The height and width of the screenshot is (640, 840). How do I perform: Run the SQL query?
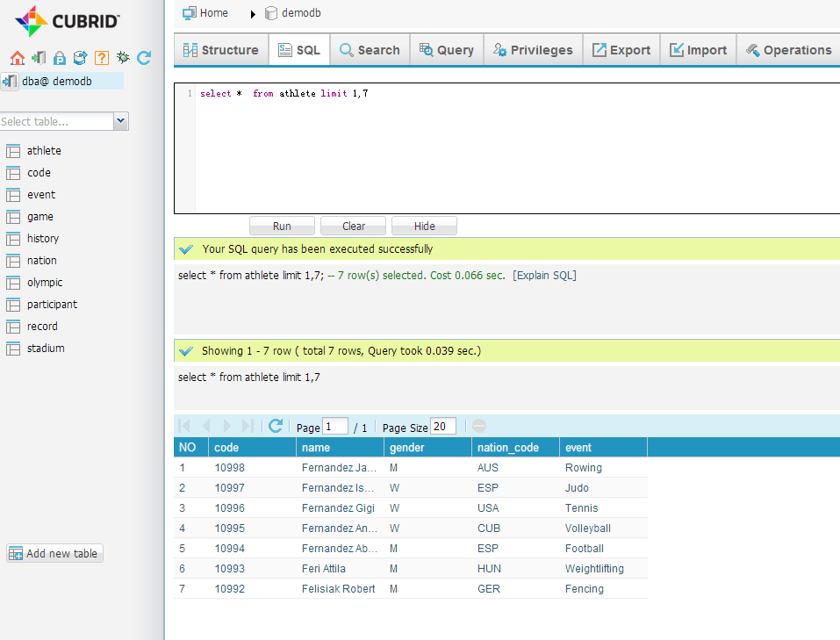coord(282,227)
